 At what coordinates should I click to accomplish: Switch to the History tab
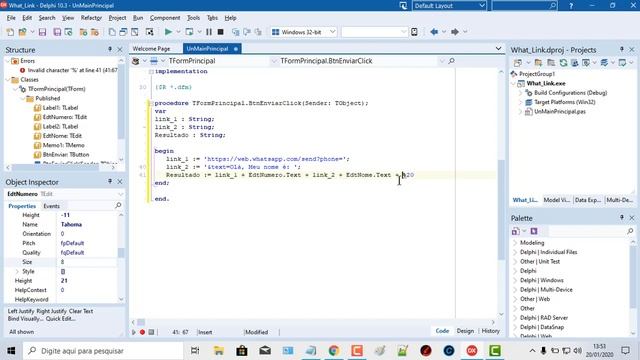point(490,331)
